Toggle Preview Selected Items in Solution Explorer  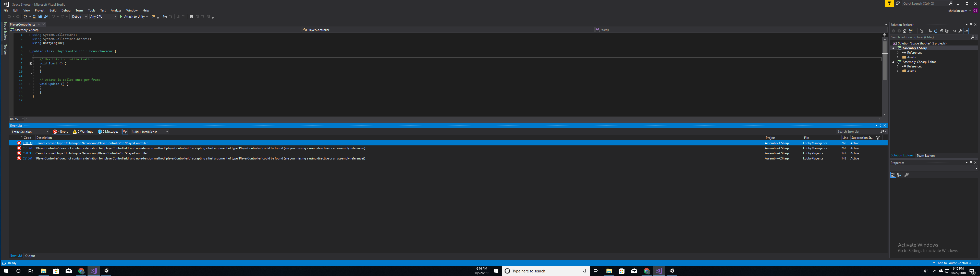(x=966, y=31)
